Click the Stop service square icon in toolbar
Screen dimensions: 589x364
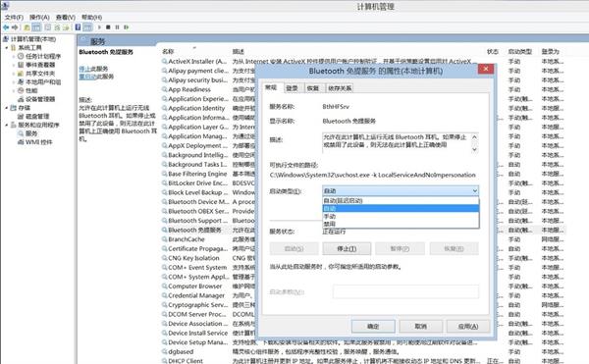[108, 27]
